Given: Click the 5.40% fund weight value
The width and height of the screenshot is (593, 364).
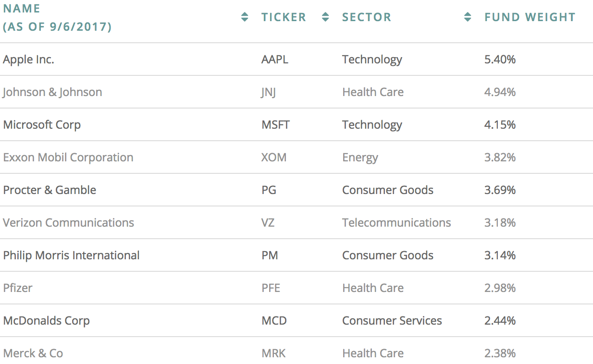Looking at the screenshot, I should pyautogui.click(x=500, y=60).
